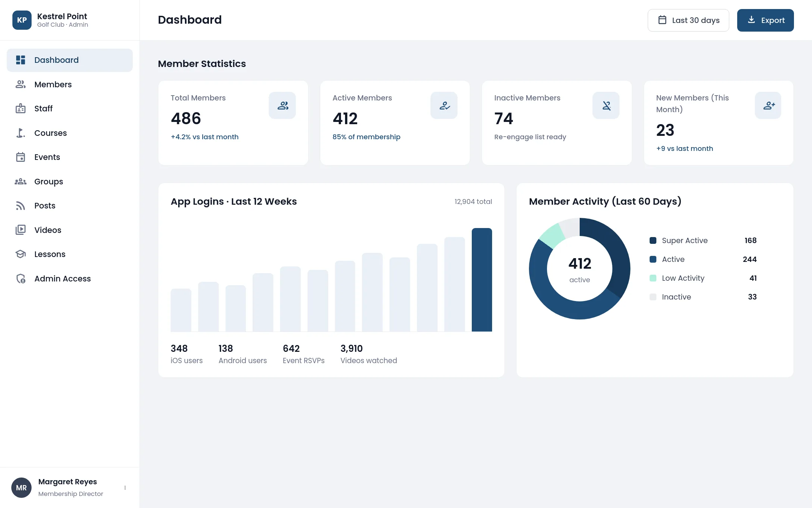This screenshot has height=508, width=812.
Task: Click the Total Members card icon
Action: pyautogui.click(x=282, y=105)
